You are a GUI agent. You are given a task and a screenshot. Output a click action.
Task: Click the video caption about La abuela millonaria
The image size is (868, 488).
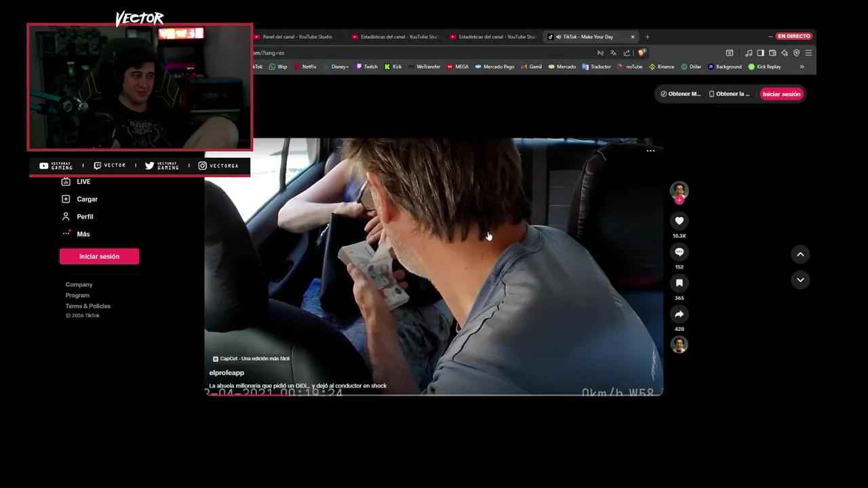coord(298,386)
